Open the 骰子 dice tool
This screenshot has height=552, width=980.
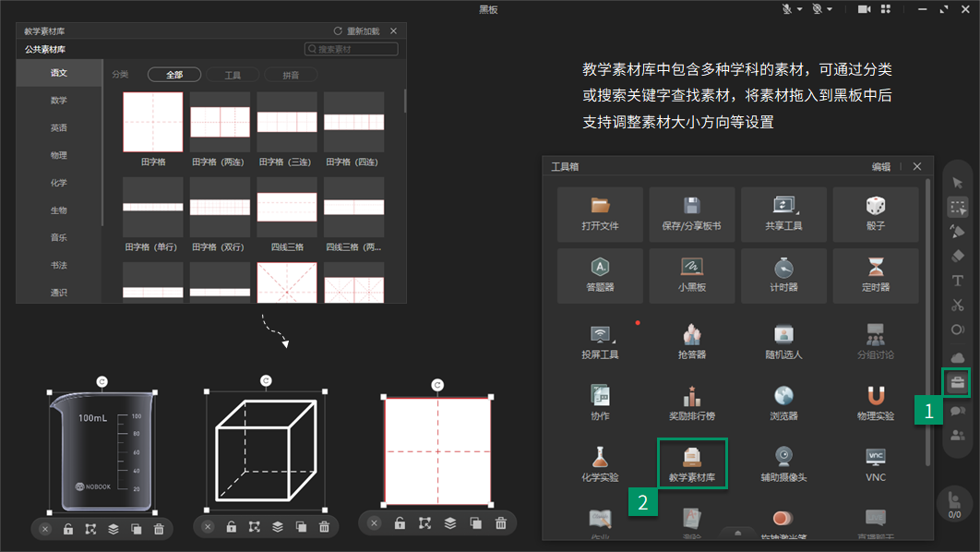[x=876, y=214]
